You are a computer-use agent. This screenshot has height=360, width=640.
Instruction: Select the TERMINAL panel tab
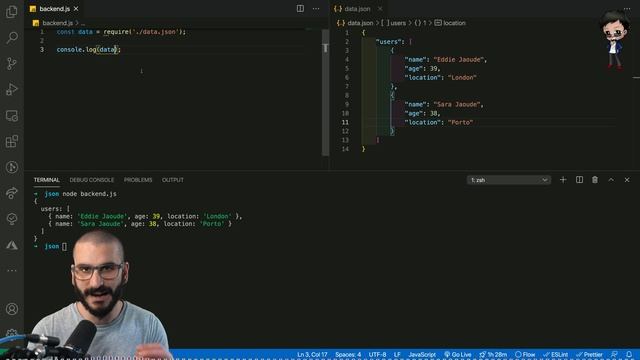click(x=47, y=180)
